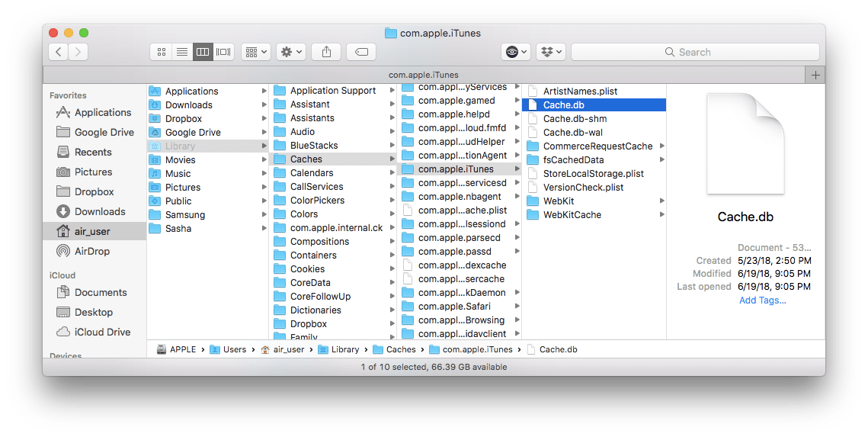Open Applications in the sidebar
Screen dimensions: 868x437
94,112
